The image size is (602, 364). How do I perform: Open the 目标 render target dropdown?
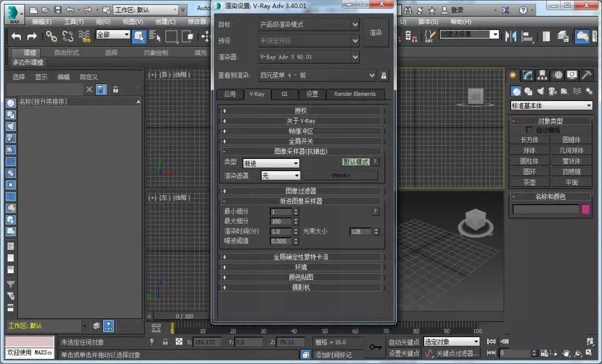[x=309, y=25]
